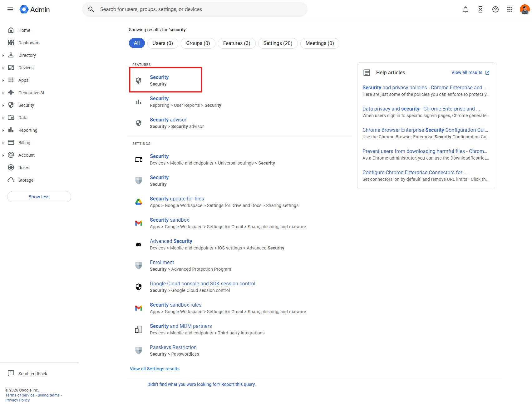Expand the Account section arrow
Screen dimensions: 532x404
click(x=3, y=155)
